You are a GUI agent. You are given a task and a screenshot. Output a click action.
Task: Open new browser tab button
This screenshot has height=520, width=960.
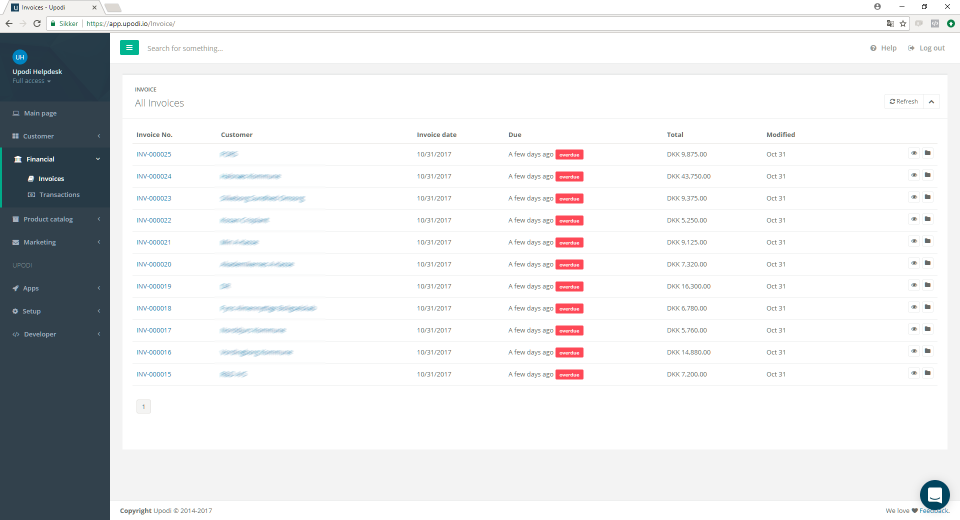(x=113, y=7)
